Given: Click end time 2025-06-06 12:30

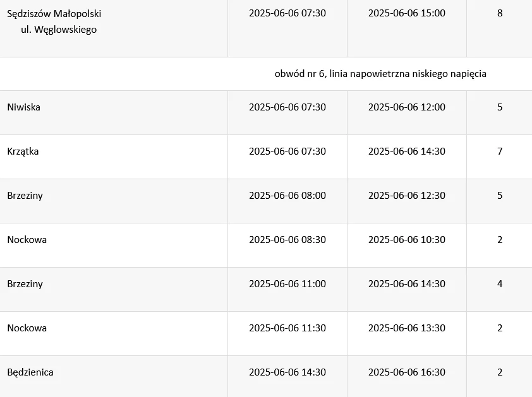Looking at the screenshot, I should 407,196.
